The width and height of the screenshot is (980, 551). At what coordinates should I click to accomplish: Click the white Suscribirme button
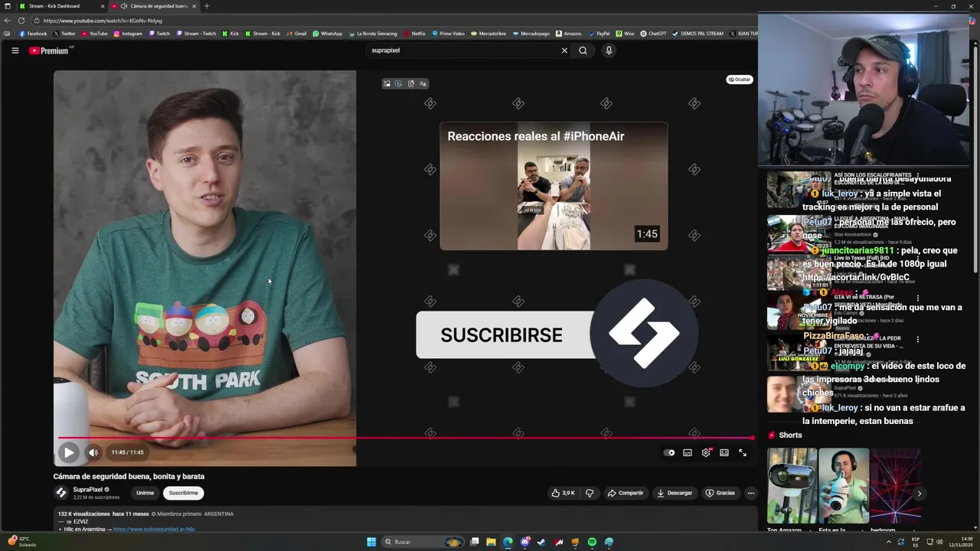pos(184,493)
